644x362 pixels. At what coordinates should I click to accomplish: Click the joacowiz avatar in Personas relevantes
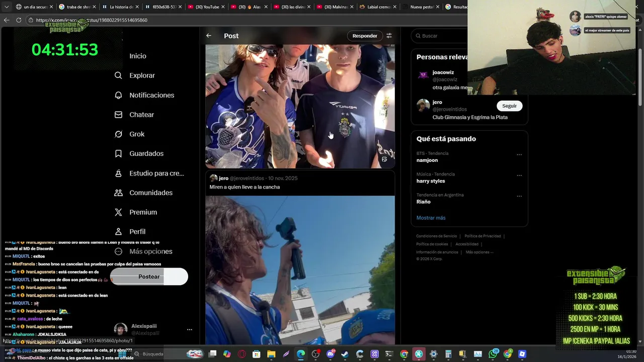[x=423, y=75]
